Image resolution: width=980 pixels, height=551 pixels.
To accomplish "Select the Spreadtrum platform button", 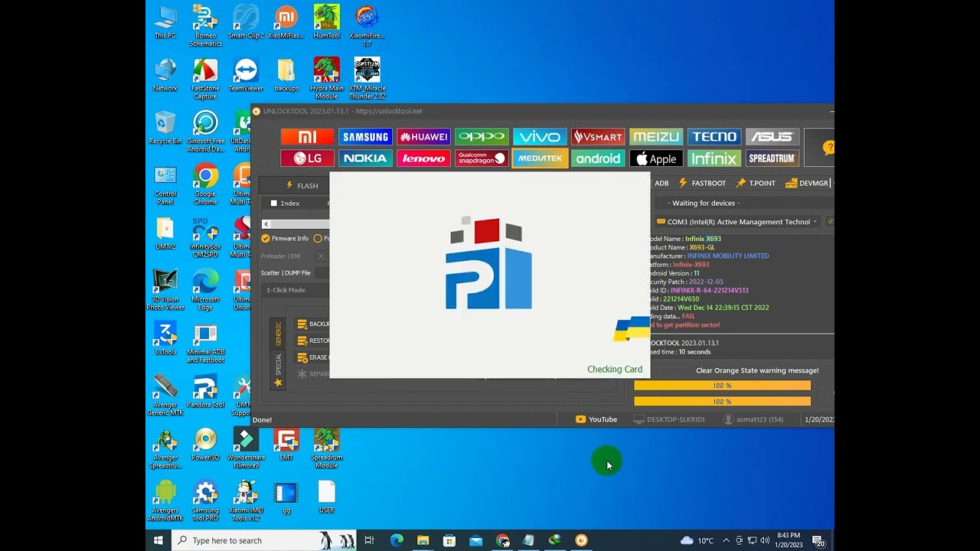I will (773, 158).
